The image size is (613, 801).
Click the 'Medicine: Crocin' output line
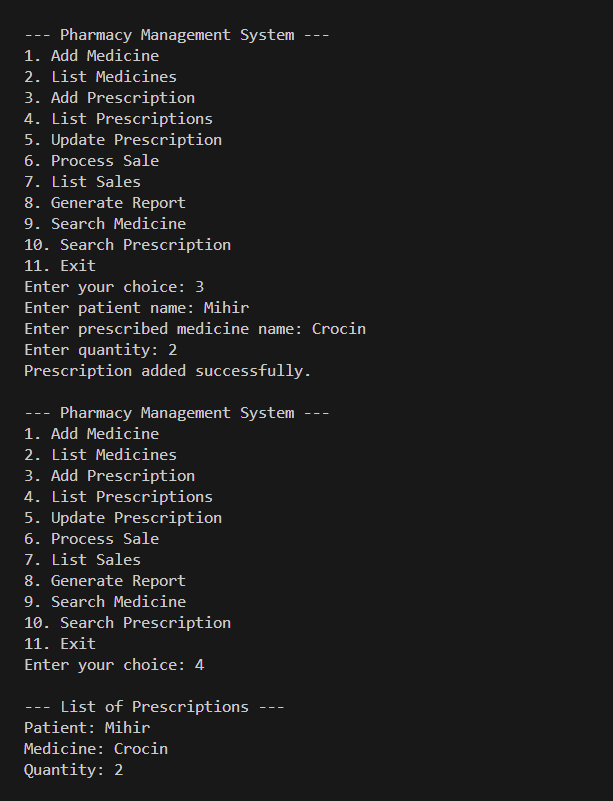pos(96,749)
